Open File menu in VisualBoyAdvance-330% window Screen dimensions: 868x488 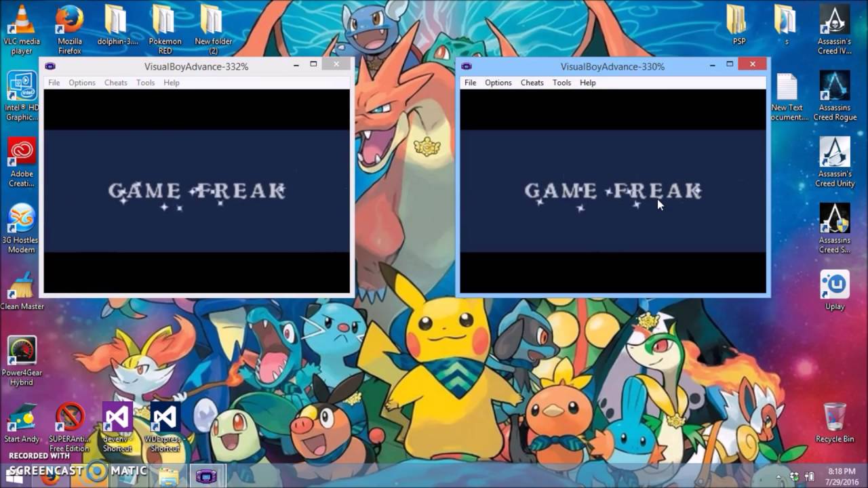(x=470, y=83)
